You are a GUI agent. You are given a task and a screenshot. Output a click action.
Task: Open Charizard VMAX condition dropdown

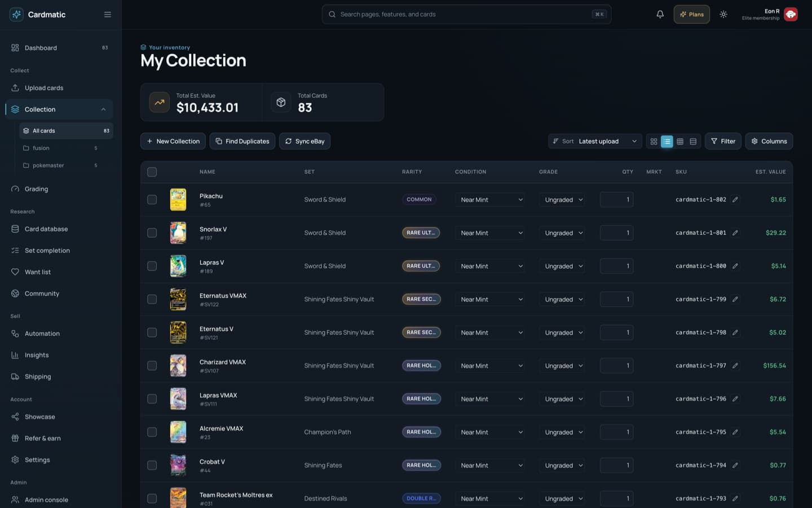490,366
